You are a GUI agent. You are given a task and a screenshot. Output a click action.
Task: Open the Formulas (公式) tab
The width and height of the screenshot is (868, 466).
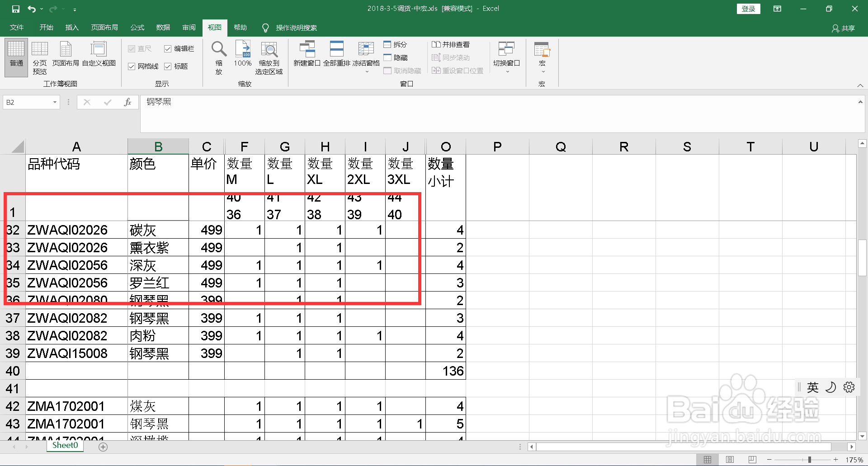pos(137,28)
